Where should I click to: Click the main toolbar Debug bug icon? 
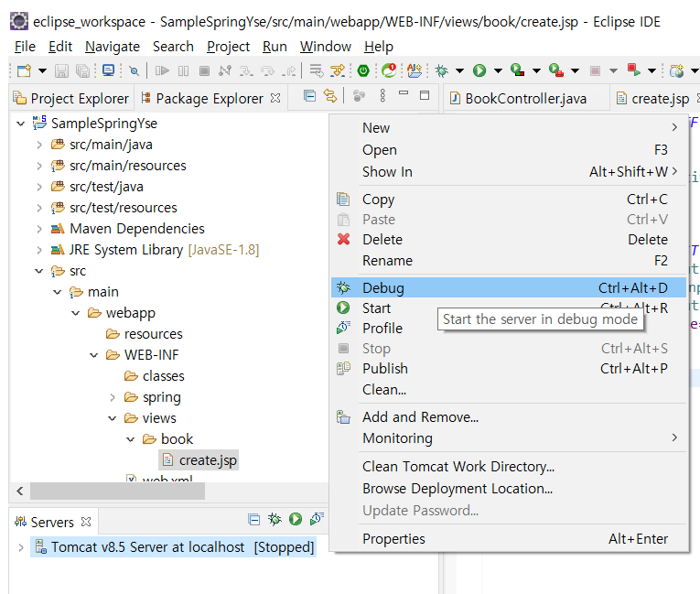[442, 70]
